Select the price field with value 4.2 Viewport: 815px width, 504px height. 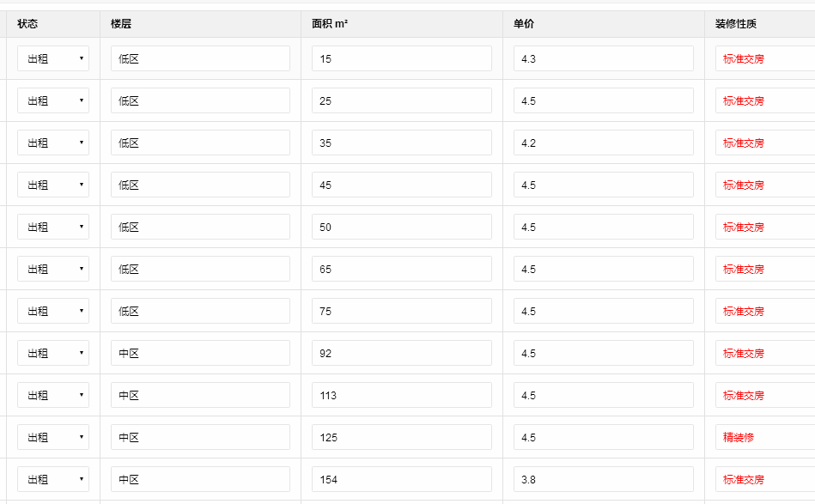[603, 143]
